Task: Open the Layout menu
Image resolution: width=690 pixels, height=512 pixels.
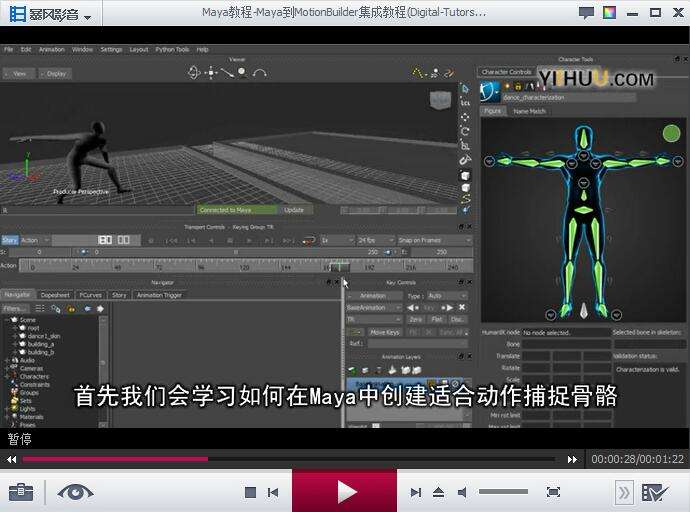Action: (139, 49)
